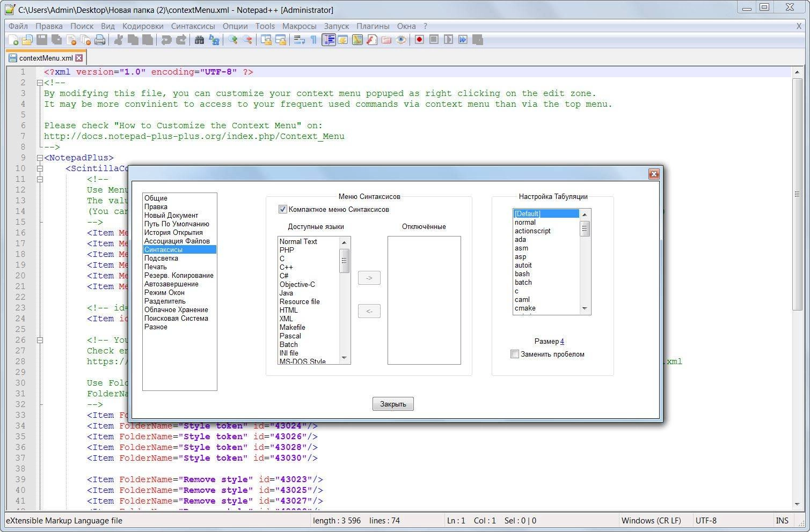Screen dimensions: 810x532
Task: Toggle 'Компактное меню Синтаксисов' checkbox
Action: [283, 209]
